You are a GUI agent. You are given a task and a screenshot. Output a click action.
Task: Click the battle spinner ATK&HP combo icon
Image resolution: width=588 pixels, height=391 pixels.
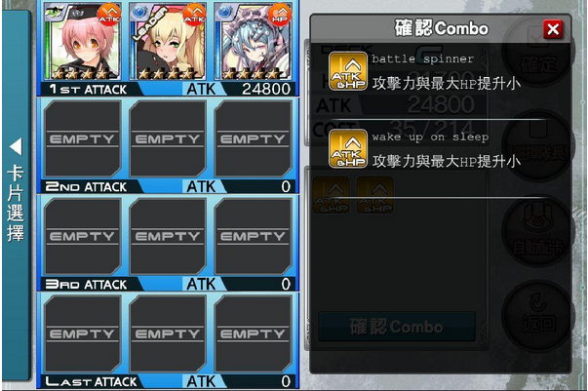pyautogui.click(x=348, y=71)
